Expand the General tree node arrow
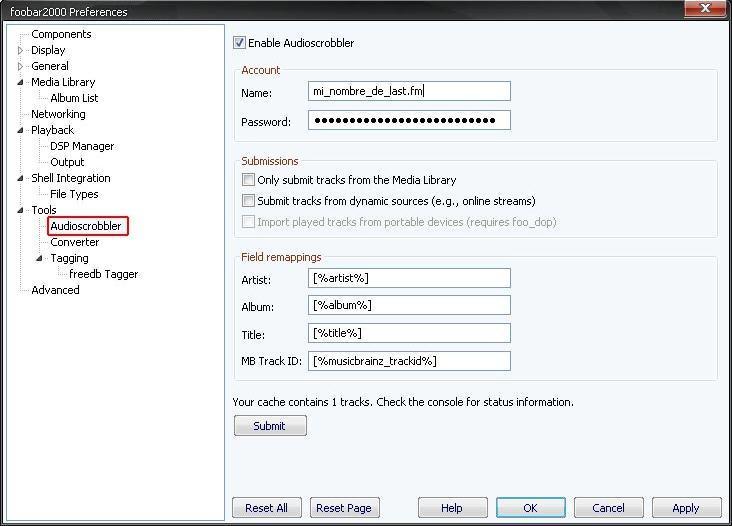The height and width of the screenshot is (526, 732). (x=20, y=66)
